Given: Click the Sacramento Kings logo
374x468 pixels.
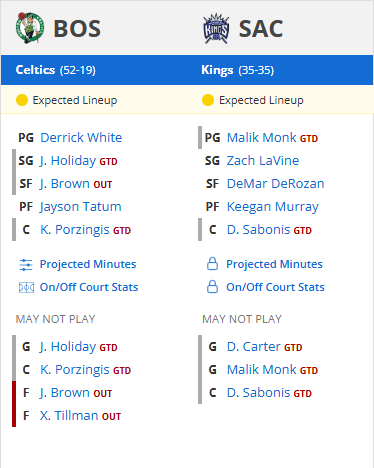Looking at the screenshot, I should pos(216,29).
